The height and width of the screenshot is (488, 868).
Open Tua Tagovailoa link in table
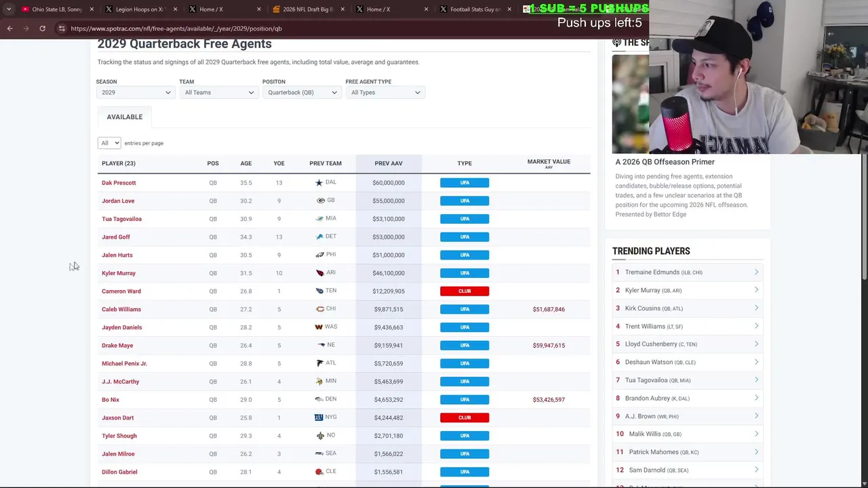pyautogui.click(x=121, y=219)
